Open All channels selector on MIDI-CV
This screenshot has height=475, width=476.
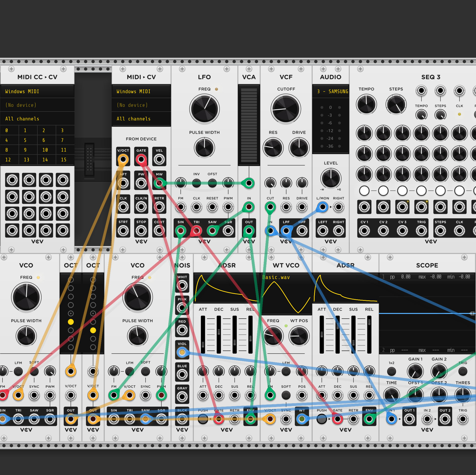141,119
